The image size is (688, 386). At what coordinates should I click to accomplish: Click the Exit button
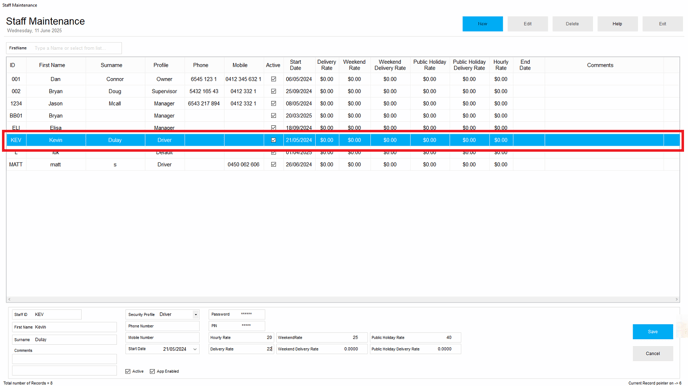[663, 24]
